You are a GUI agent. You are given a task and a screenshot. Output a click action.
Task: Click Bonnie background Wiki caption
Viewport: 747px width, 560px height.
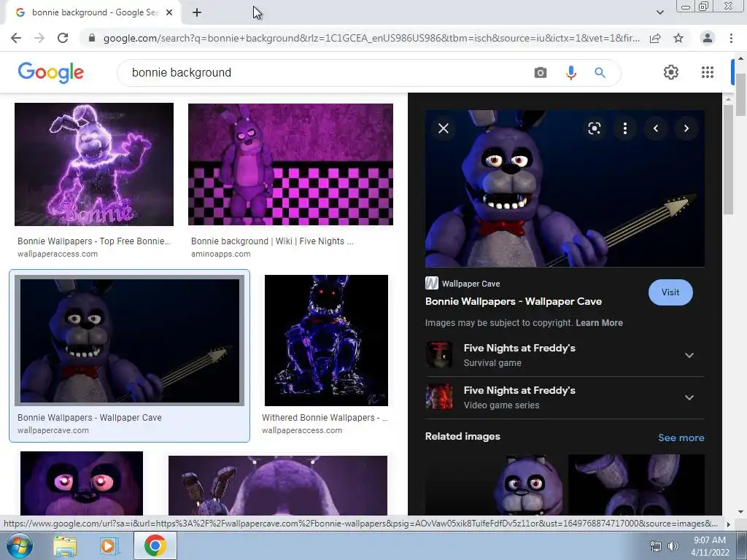[x=272, y=241]
